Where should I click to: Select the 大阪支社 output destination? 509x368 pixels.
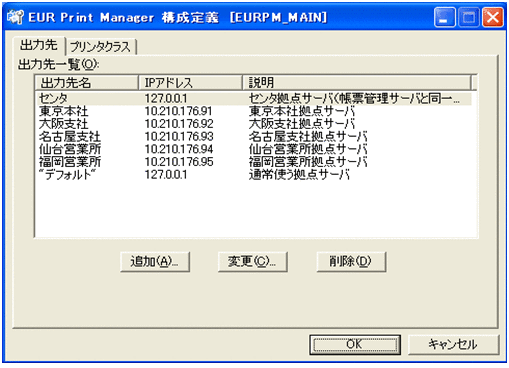click(x=63, y=124)
